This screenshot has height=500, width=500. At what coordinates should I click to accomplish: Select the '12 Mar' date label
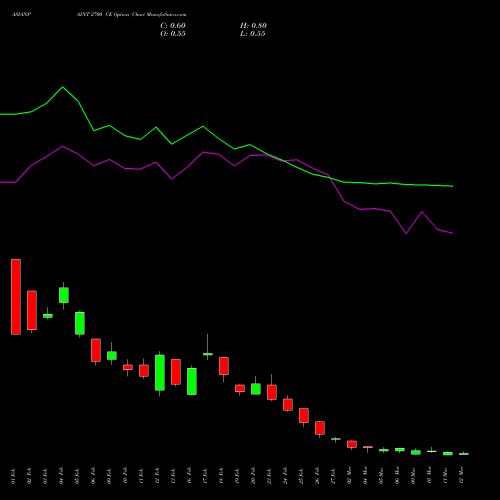click(461, 476)
